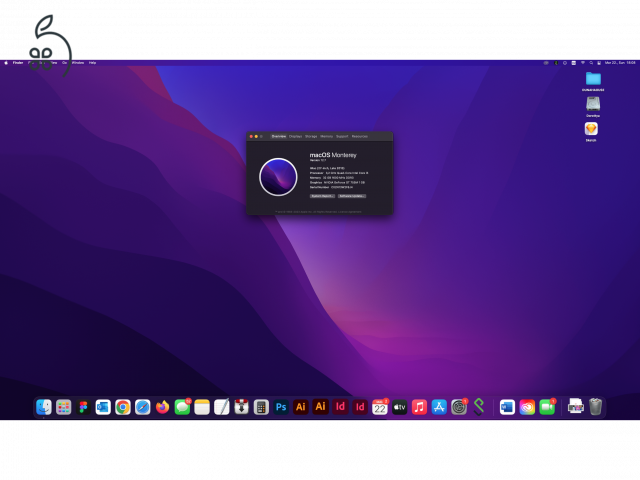
Task: Launch FaceTime from the Dock
Action: 547,407
